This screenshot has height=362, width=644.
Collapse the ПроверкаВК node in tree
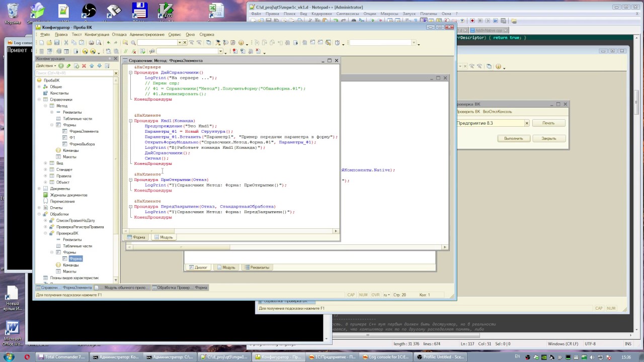click(45, 233)
